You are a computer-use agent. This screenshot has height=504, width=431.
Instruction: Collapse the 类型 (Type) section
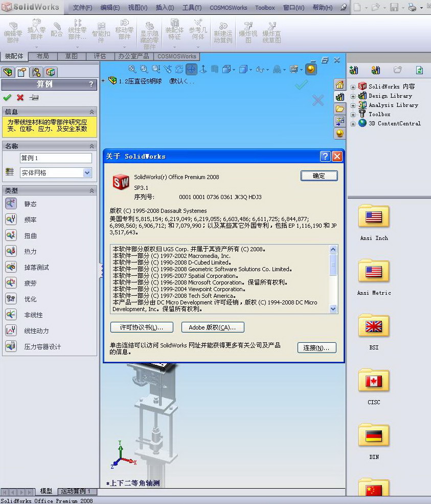point(92,191)
